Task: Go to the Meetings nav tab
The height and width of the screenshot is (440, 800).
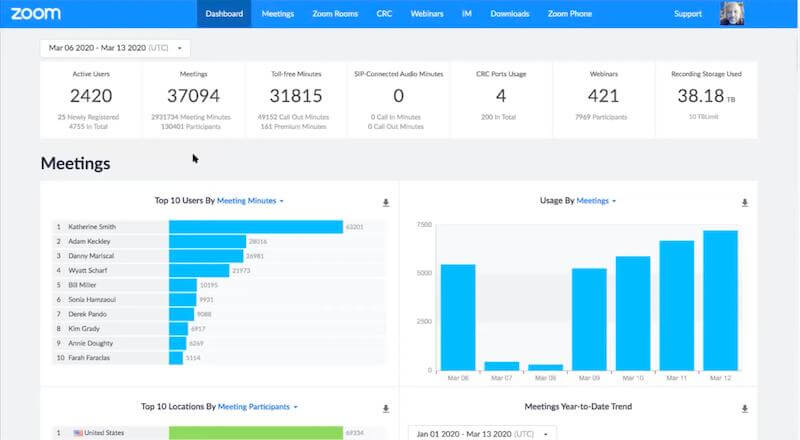Action: pos(278,14)
